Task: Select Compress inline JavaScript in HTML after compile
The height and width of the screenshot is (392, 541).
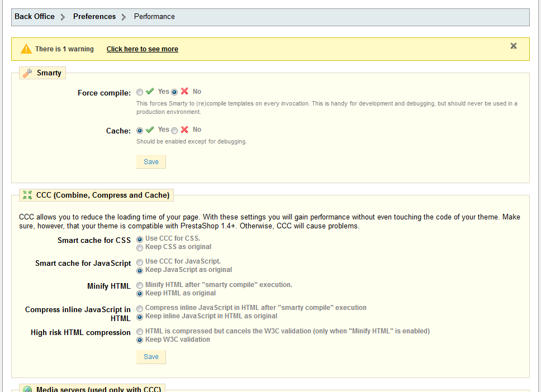Action: tap(140, 309)
